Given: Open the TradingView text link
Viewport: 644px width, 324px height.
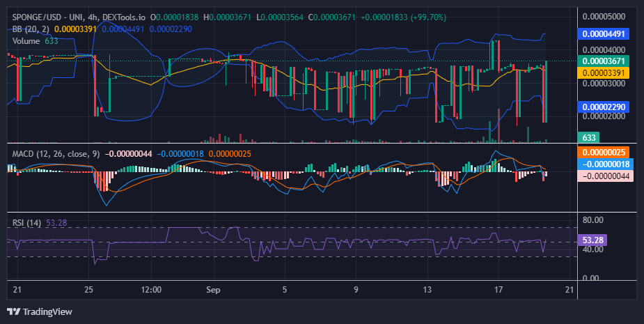Looking at the screenshot, I should pos(47,311).
